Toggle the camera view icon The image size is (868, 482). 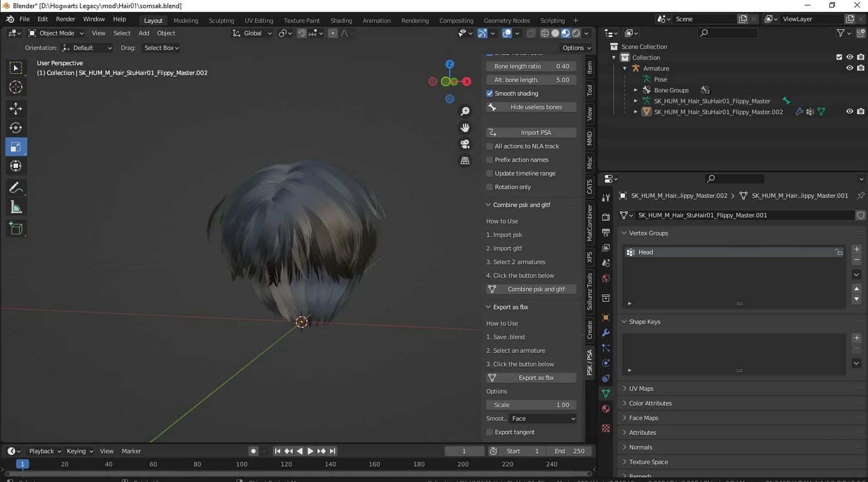[465, 144]
